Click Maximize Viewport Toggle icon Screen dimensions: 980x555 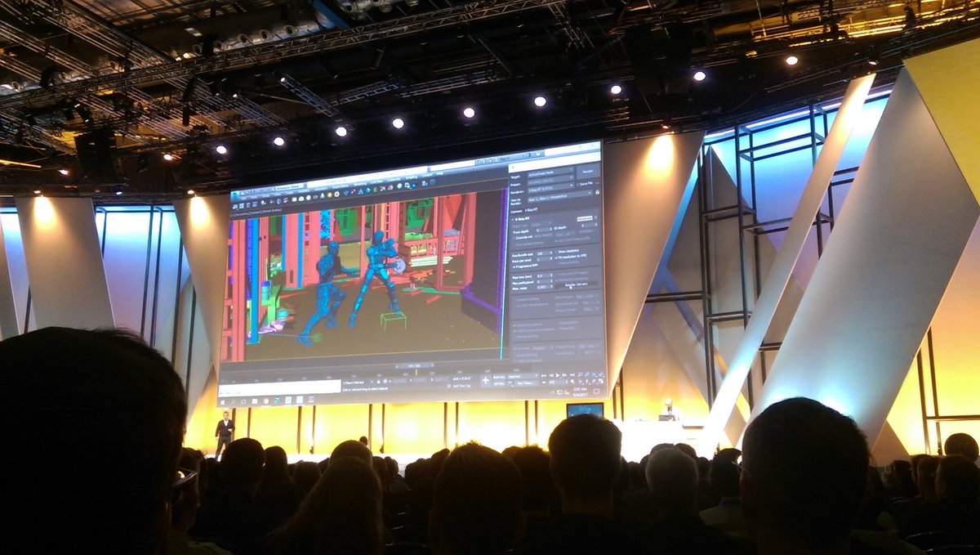click(601, 382)
